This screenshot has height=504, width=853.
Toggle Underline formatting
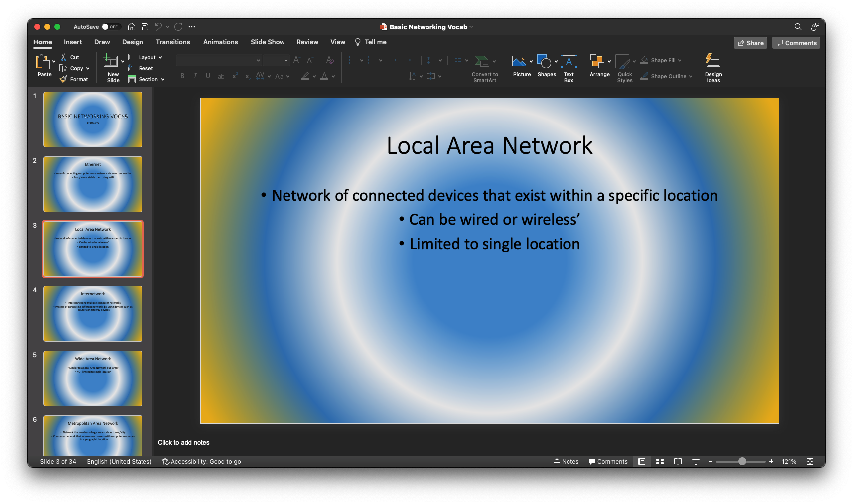coord(208,76)
